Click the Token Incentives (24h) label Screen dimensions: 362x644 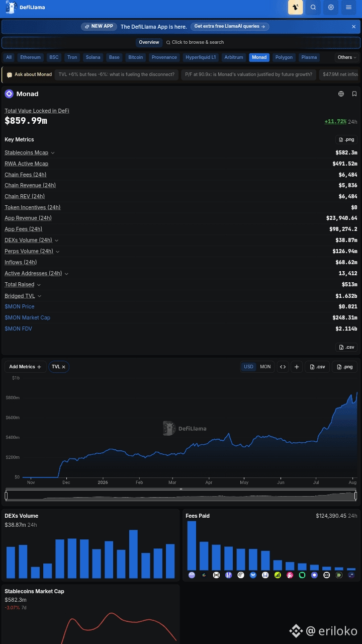pos(33,207)
